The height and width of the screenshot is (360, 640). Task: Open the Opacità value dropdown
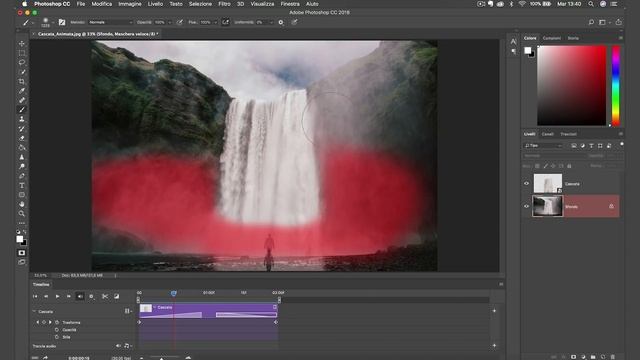point(169,22)
